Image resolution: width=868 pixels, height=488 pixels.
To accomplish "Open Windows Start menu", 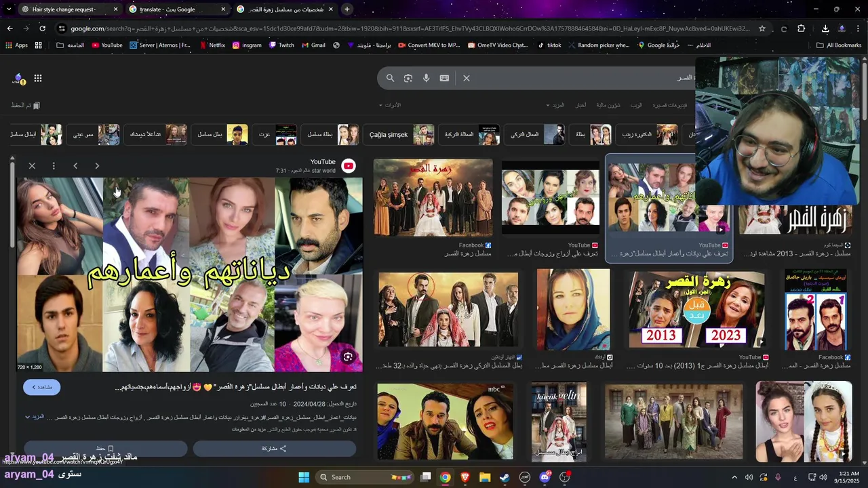I will [x=304, y=477].
